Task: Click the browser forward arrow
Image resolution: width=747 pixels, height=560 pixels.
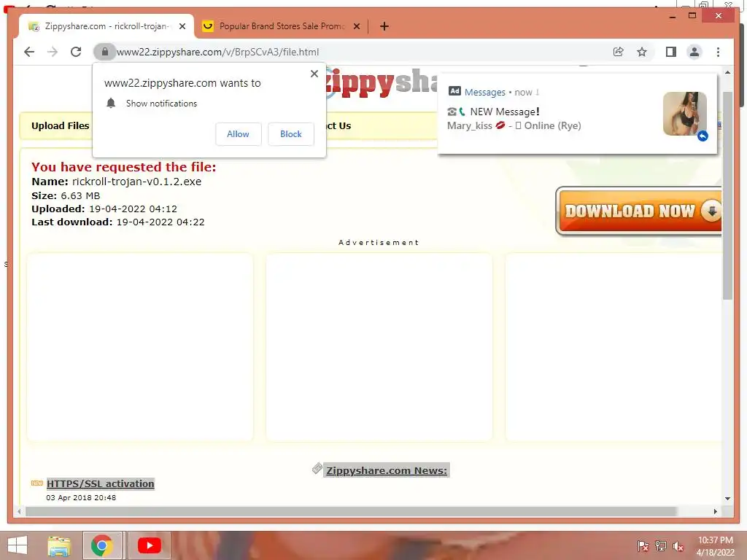Action: tap(53, 52)
